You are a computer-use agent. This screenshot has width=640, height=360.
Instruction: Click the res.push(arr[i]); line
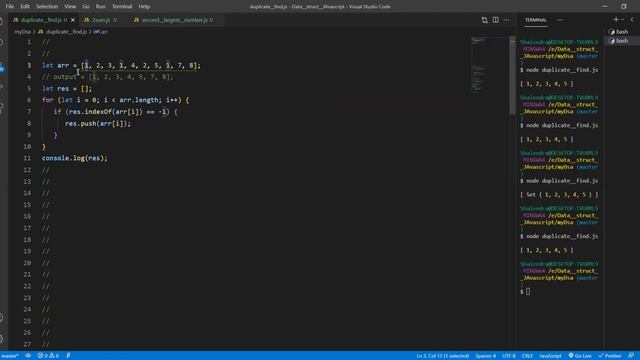(98, 123)
